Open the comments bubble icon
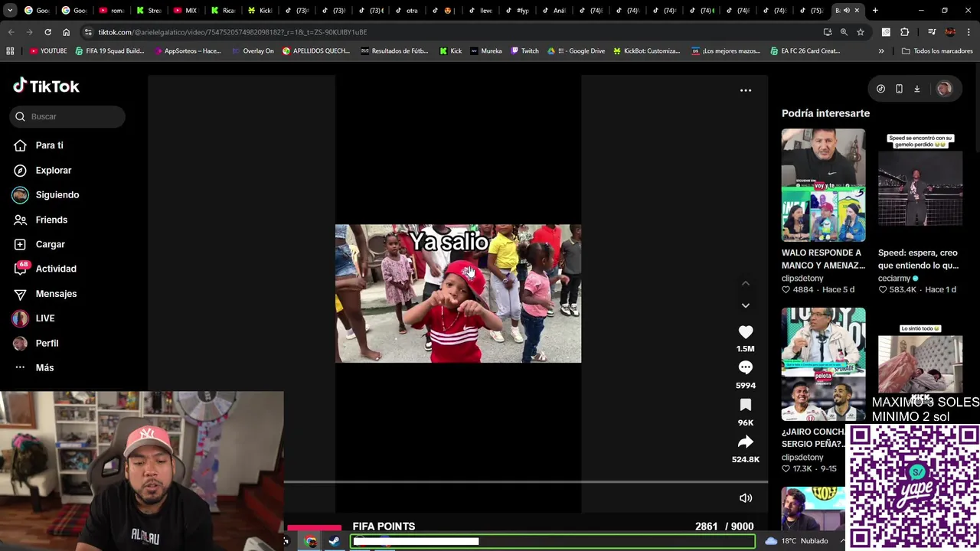The image size is (980, 551). pos(745,368)
